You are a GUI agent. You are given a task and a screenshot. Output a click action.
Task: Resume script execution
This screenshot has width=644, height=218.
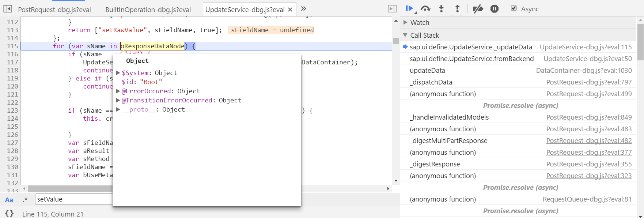410,9
